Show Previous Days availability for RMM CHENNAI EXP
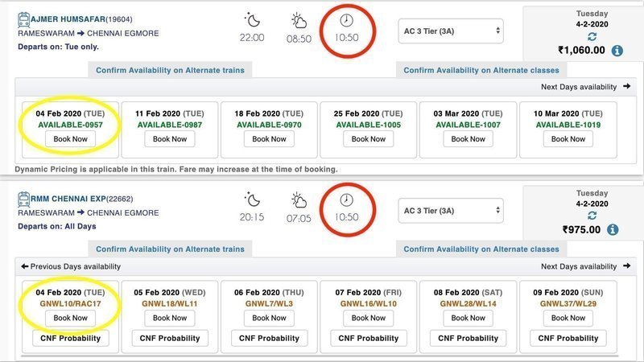644x362 pixels. tap(70, 266)
